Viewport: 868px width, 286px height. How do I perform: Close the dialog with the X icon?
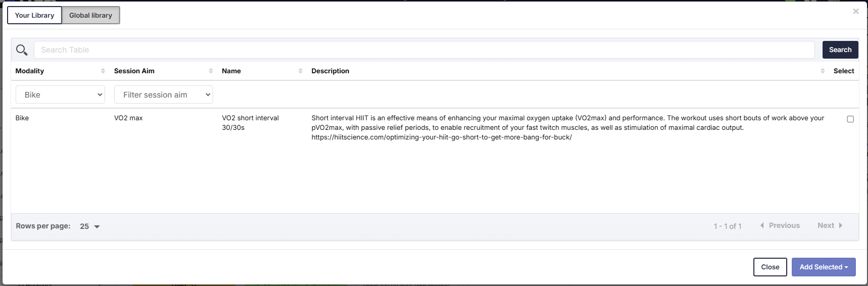coord(856,11)
